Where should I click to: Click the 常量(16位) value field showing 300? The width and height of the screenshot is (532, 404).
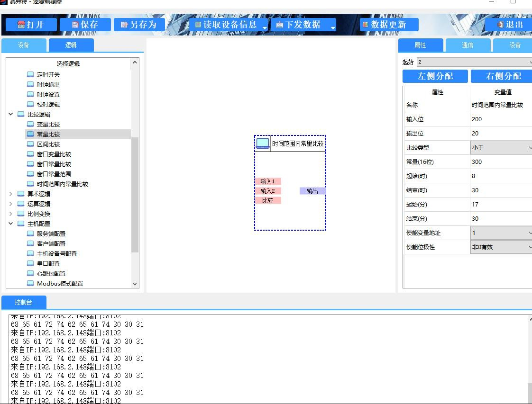(x=501, y=162)
